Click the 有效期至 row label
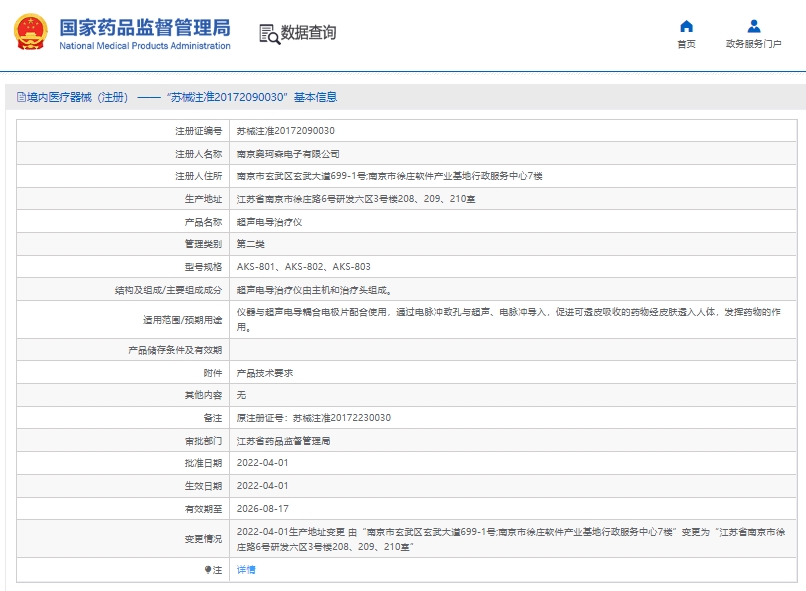 (203, 509)
